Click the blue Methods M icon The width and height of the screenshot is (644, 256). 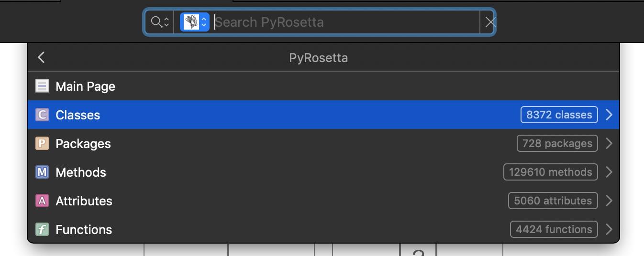(42, 172)
